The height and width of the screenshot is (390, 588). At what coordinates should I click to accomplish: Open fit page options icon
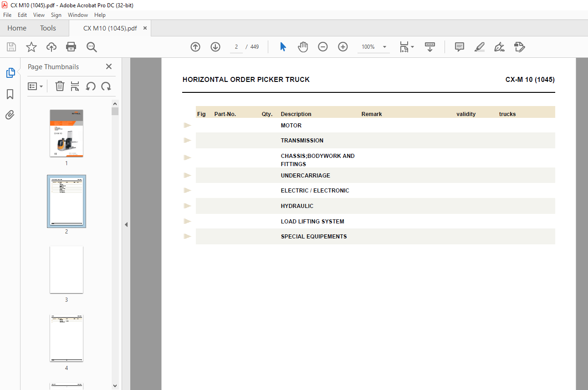(406, 47)
